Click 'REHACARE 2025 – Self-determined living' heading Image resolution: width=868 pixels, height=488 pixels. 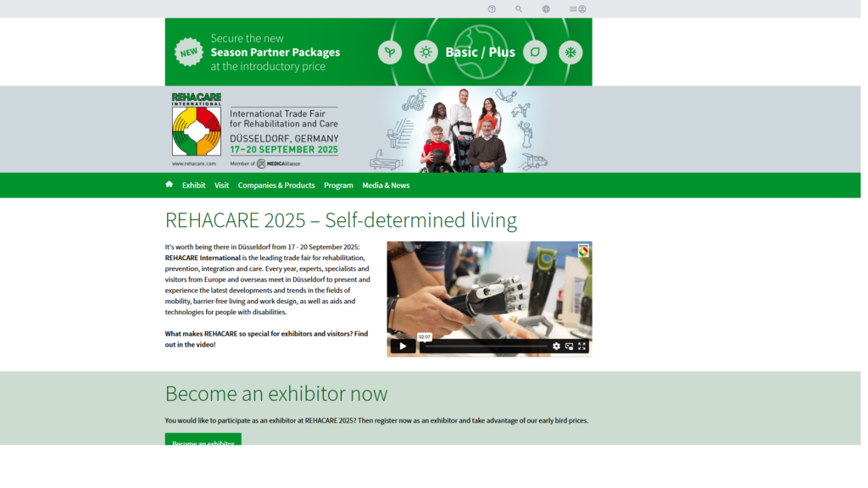point(341,220)
